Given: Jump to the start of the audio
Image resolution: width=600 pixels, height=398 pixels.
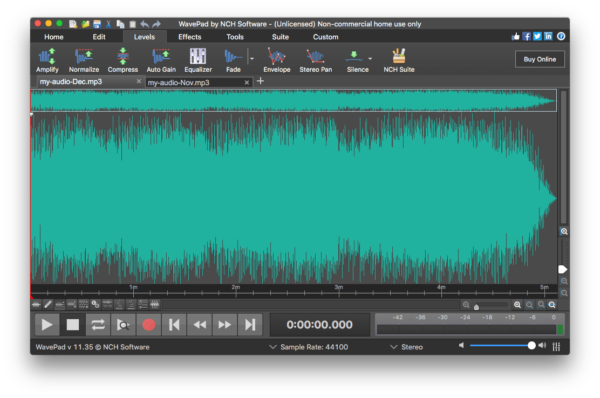Looking at the screenshot, I should pos(174,325).
